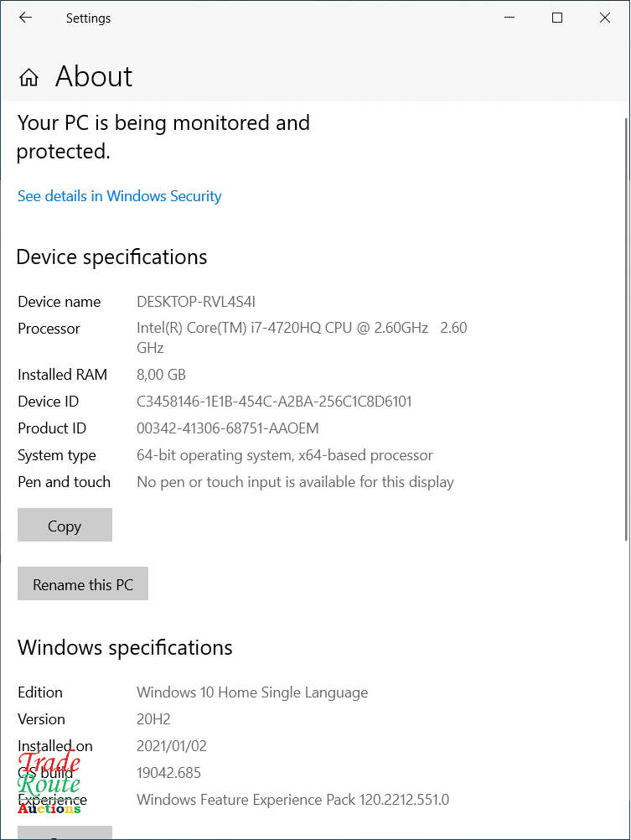Click the About page heading
The image size is (631, 840).
[93, 76]
